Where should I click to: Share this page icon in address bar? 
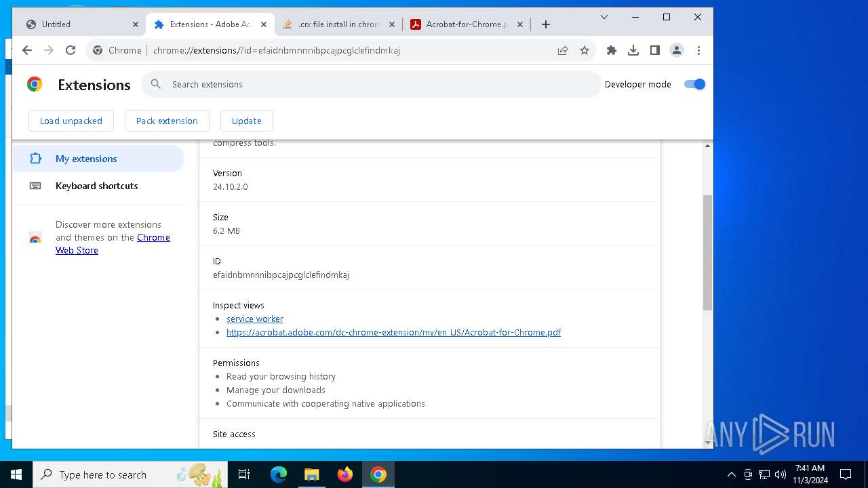click(563, 50)
